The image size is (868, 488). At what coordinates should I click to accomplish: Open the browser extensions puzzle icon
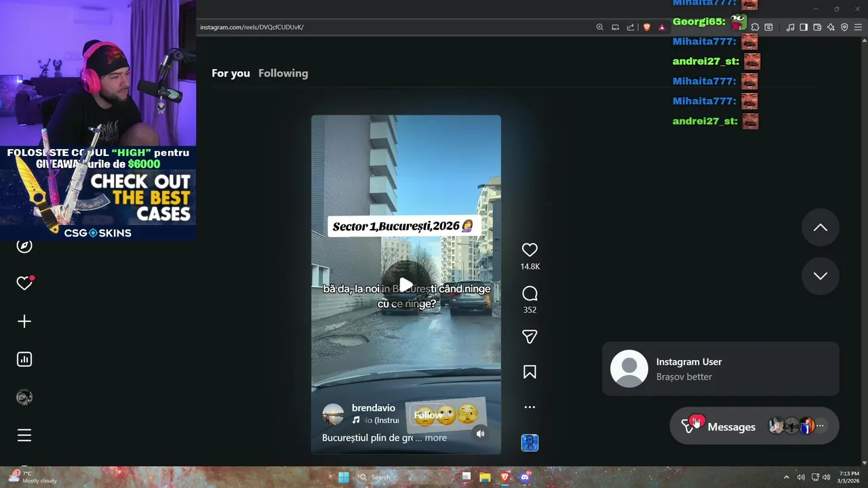[755, 27]
